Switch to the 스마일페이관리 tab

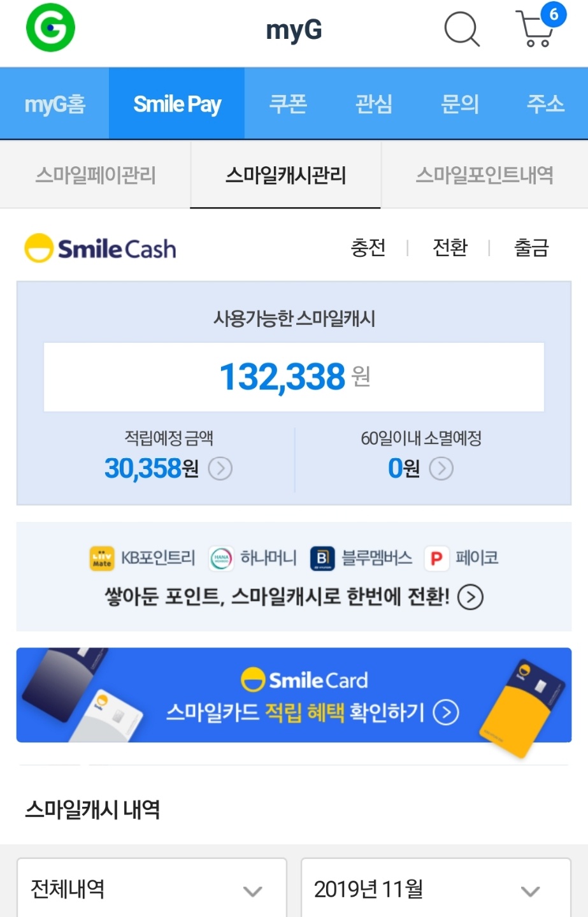(x=96, y=175)
